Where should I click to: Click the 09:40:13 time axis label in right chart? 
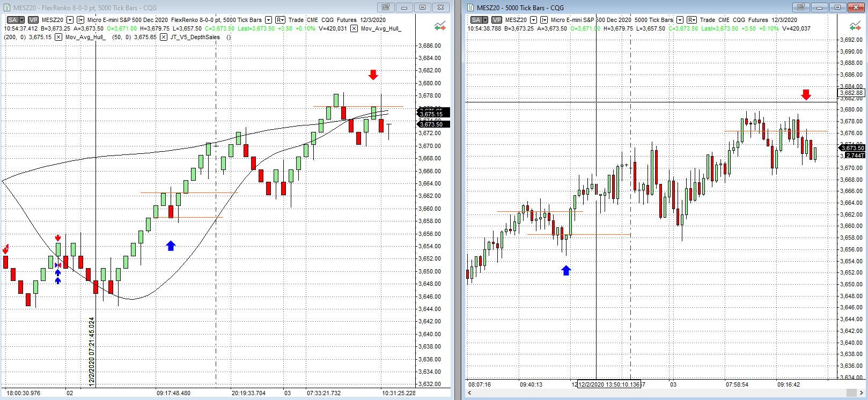point(531,384)
